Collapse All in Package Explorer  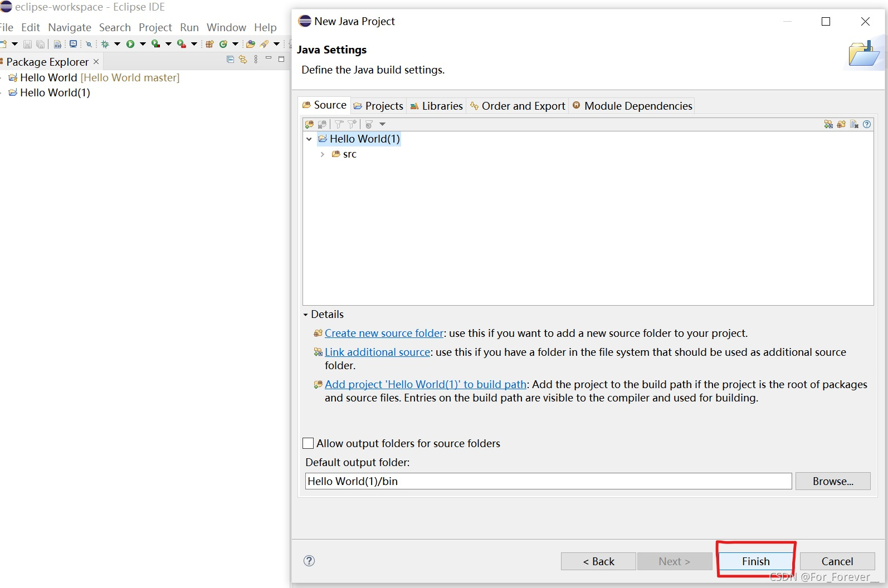pyautogui.click(x=231, y=59)
